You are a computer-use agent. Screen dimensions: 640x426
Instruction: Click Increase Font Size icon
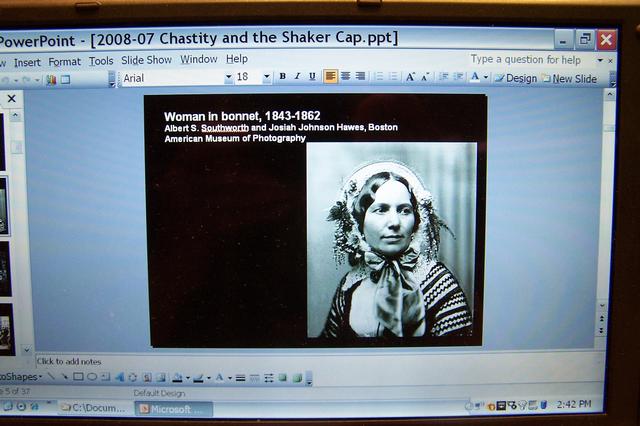pos(410,77)
